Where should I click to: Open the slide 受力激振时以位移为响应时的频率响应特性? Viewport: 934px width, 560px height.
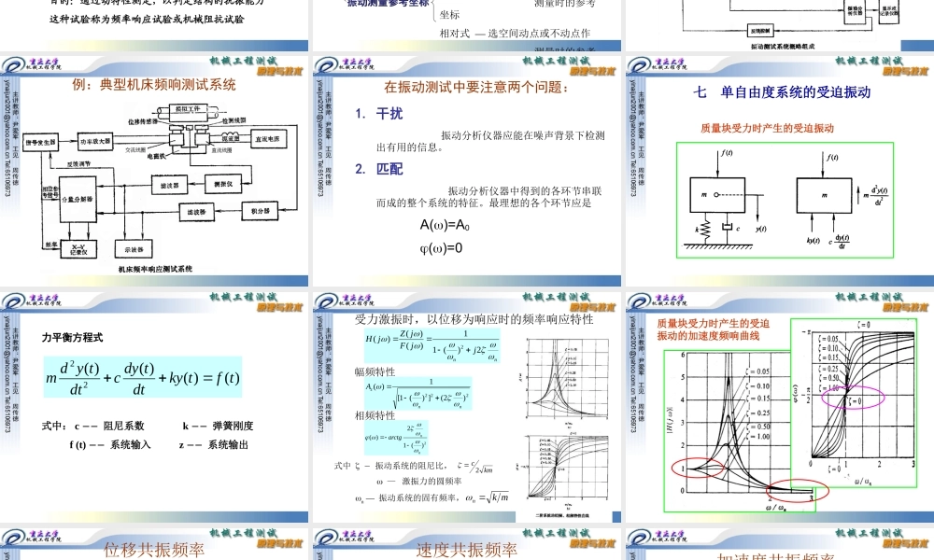click(x=467, y=408)
